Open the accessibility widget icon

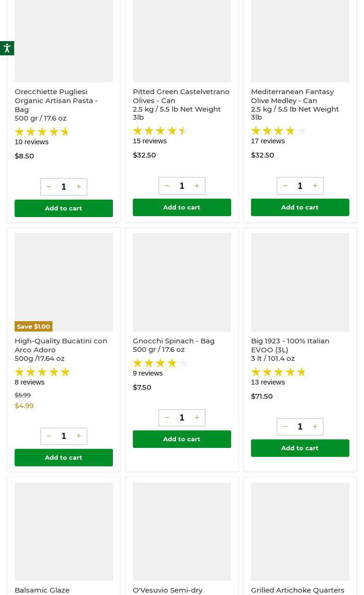click(7, 48)
